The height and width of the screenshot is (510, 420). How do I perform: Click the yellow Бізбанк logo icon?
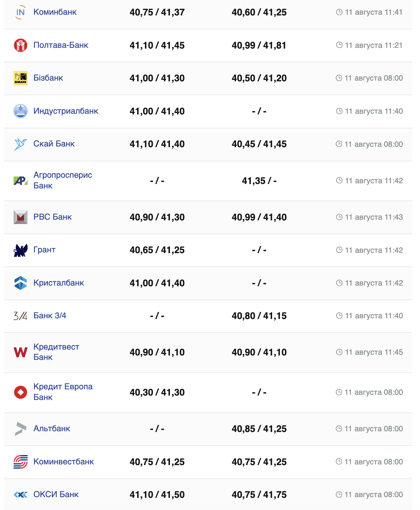(x=21, y=78)
